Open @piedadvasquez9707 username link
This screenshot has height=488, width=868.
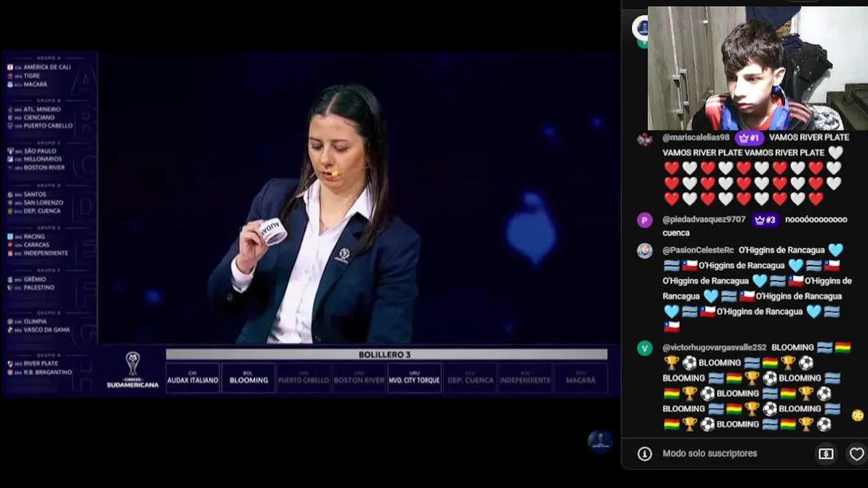[704, 220]
